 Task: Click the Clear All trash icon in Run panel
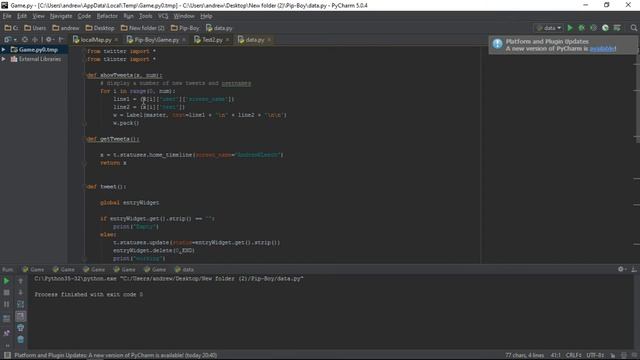click(x=20, y=339)
